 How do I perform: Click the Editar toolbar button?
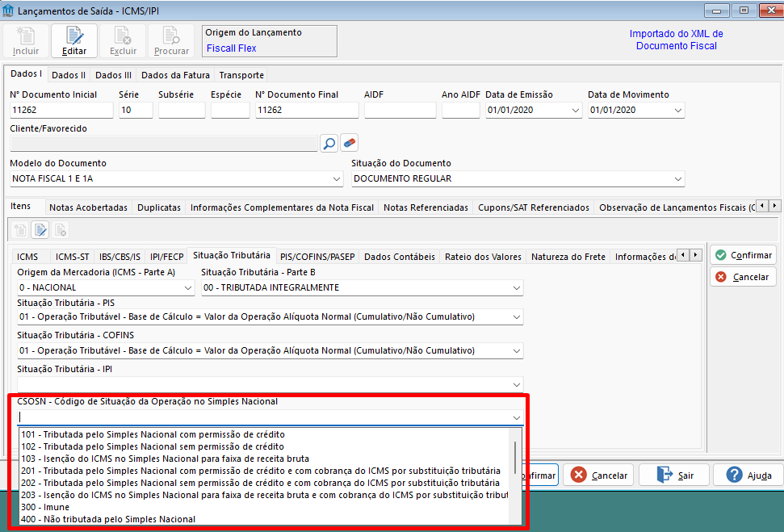point(74,41)
